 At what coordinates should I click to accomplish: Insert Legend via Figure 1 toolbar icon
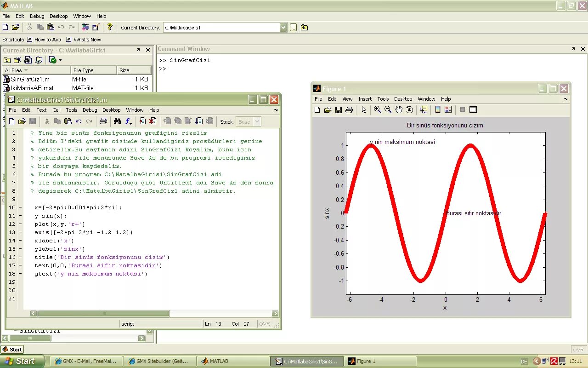[448, 109]
